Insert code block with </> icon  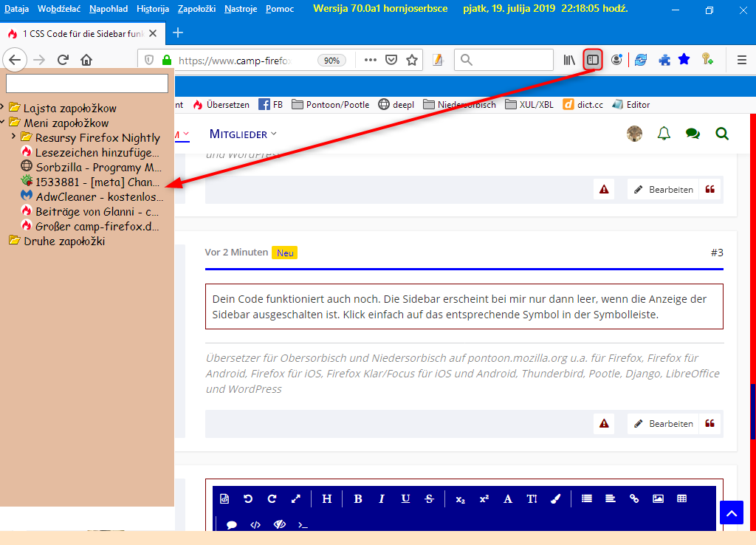click(x=255, y=524)
